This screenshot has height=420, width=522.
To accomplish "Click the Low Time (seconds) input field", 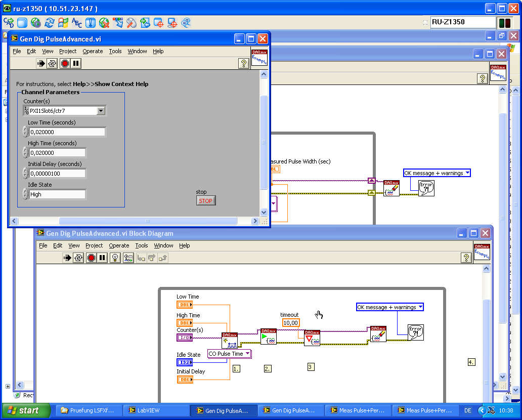I will (67, 132).
